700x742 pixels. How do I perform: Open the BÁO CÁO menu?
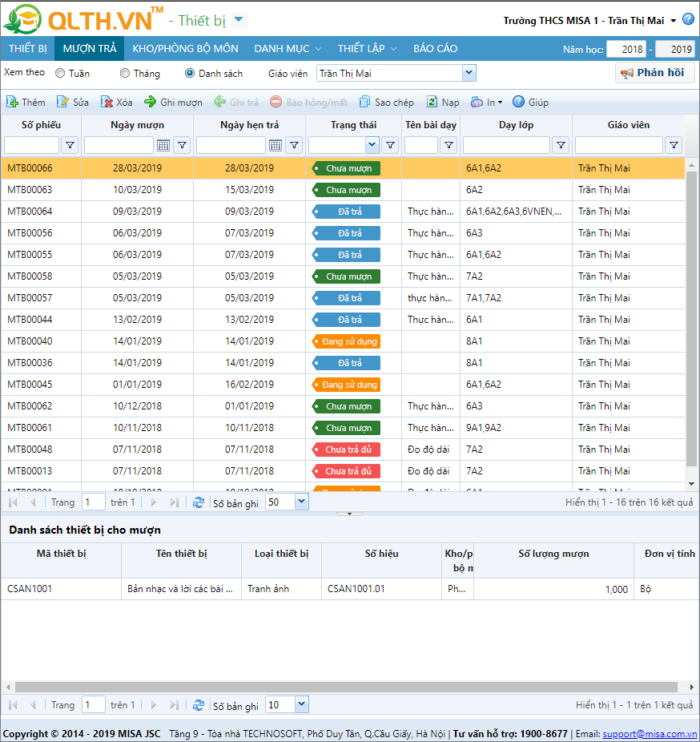coord(435,49)
